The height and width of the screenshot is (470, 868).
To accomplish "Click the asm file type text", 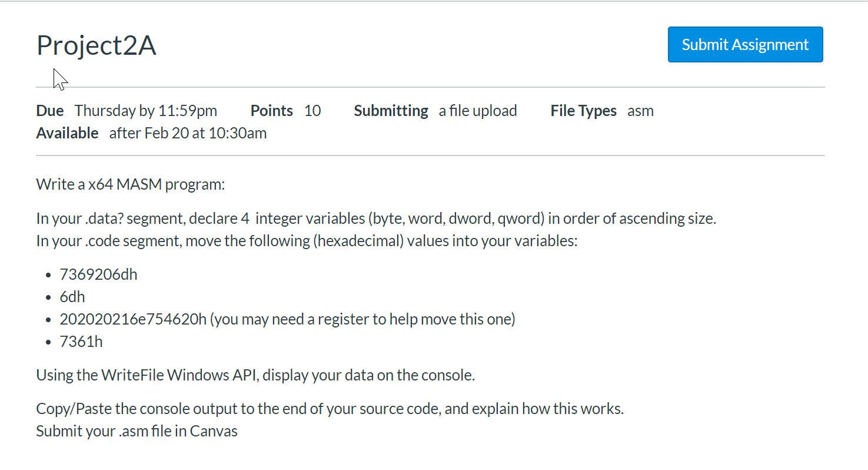I will [x=640, y=111].
